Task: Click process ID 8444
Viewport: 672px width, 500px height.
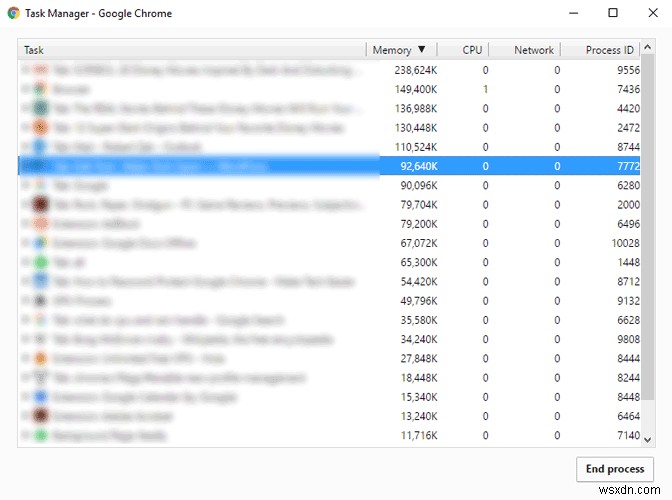Action: coord(628,359)
